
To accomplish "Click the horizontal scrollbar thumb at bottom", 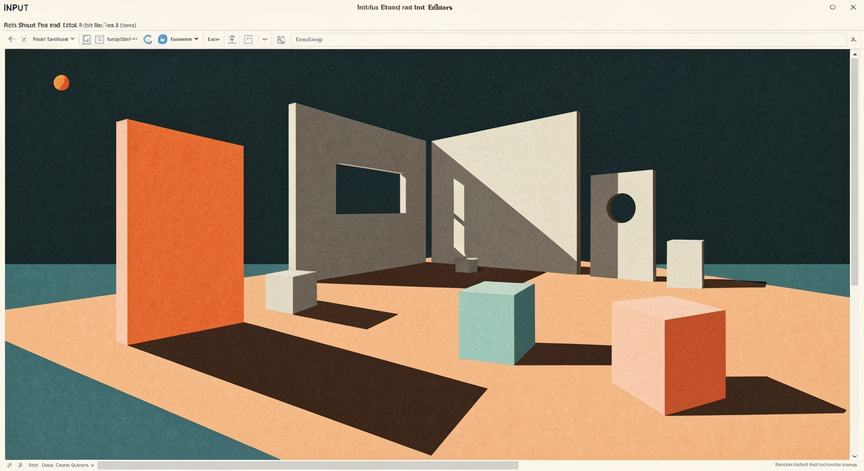I will 308,465.
